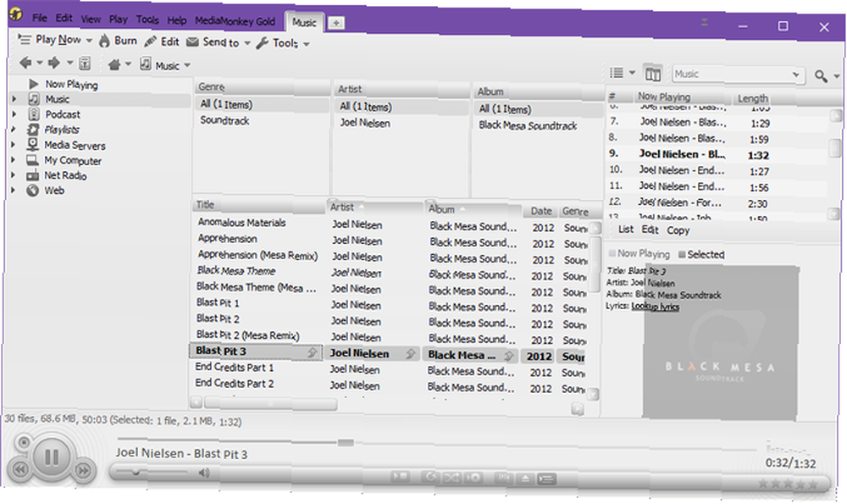Click the Title column header
847x504 pixels.
[258, 205]
